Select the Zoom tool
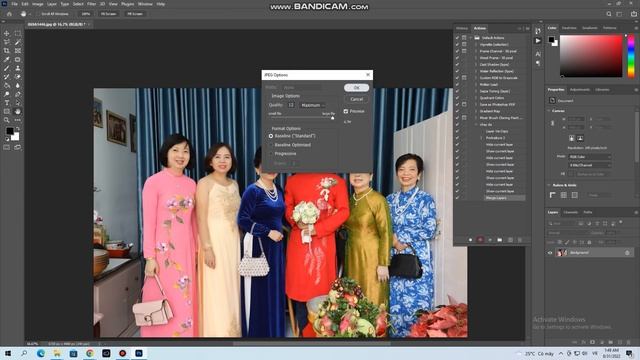The width and height of the screenshot is (640, 360). 7,120
